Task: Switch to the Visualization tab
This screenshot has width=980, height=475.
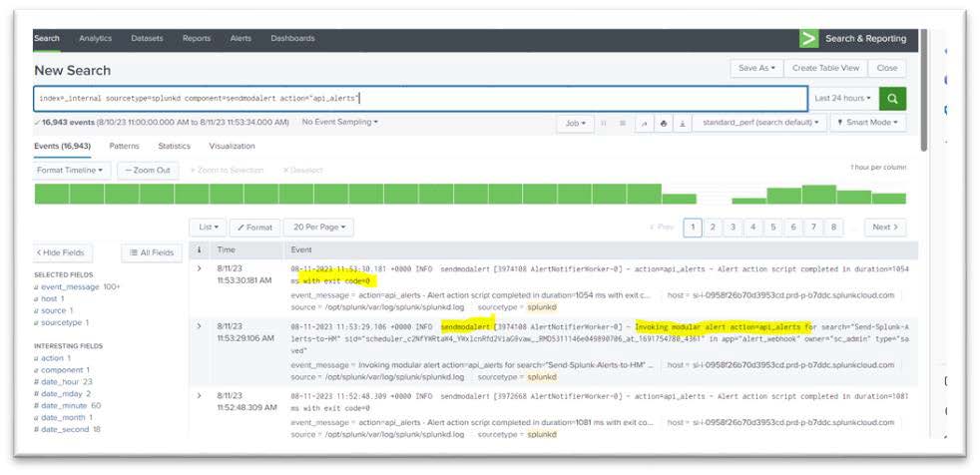Action: tap(232, 147)
